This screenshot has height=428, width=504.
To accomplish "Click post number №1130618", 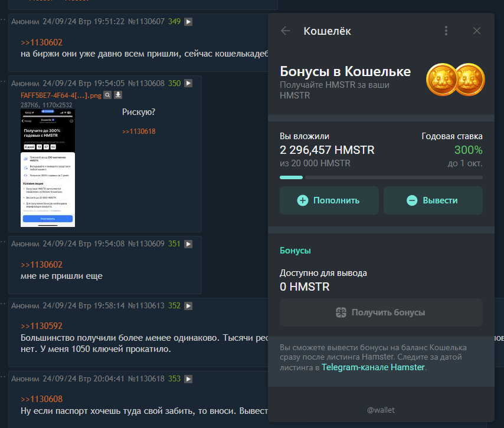I will [146, 379].
